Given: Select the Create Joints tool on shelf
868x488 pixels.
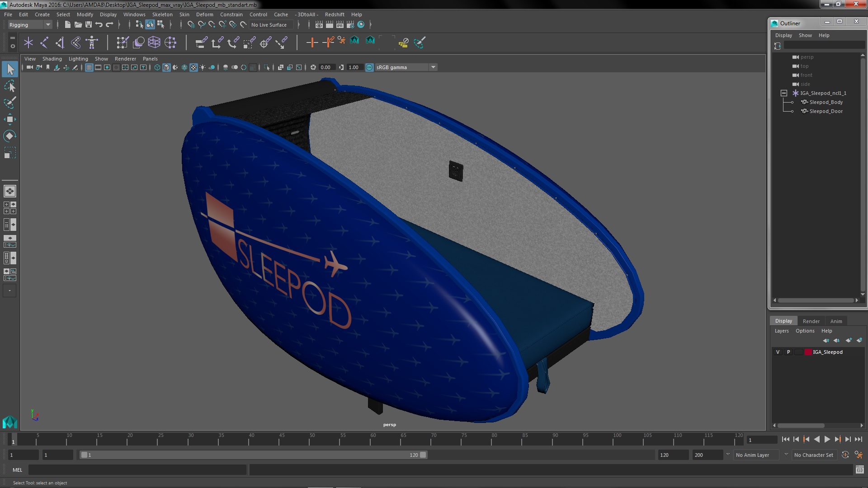Looking at the screenshot, I should pyautogui.click(x=44, y=42).
